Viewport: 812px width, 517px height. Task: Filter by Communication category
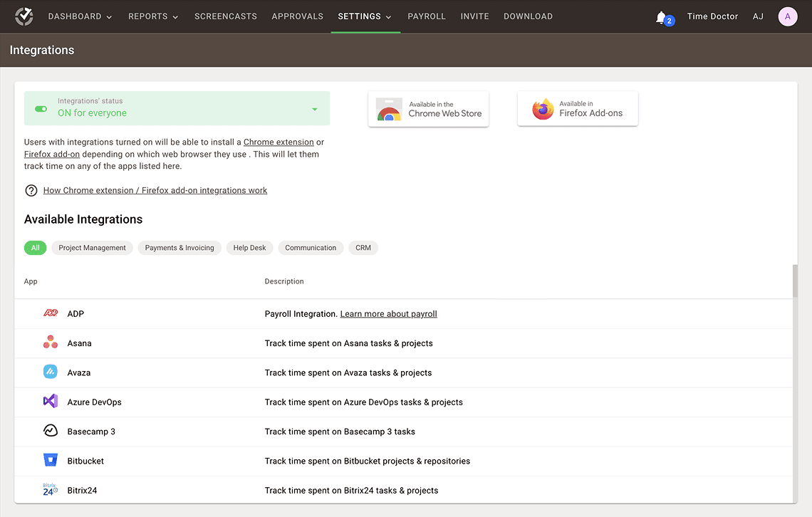[x=311, y=248]
